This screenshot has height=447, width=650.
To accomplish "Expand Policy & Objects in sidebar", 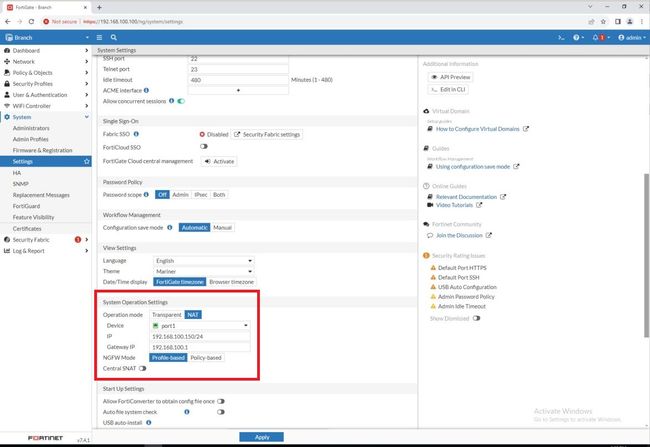I will coord(46,73).
